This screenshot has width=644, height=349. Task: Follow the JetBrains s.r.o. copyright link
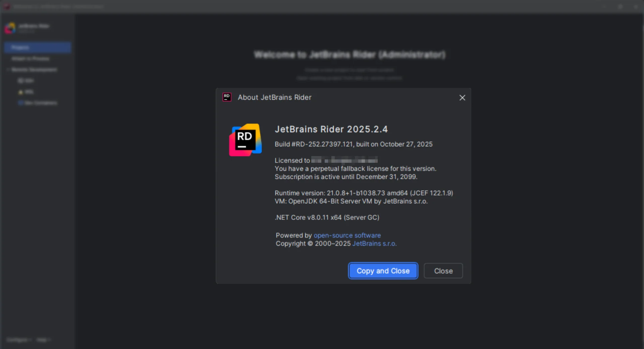tap(374, 244)
